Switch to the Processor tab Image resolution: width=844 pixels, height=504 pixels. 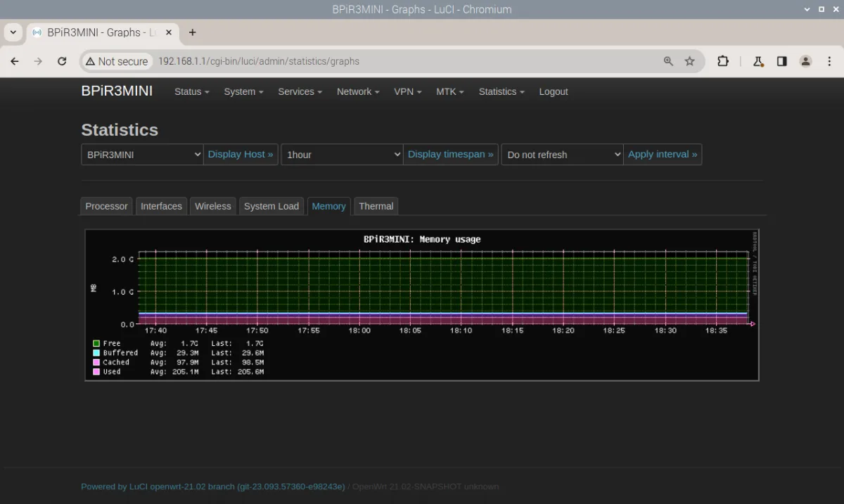click(x=106, y=206)
